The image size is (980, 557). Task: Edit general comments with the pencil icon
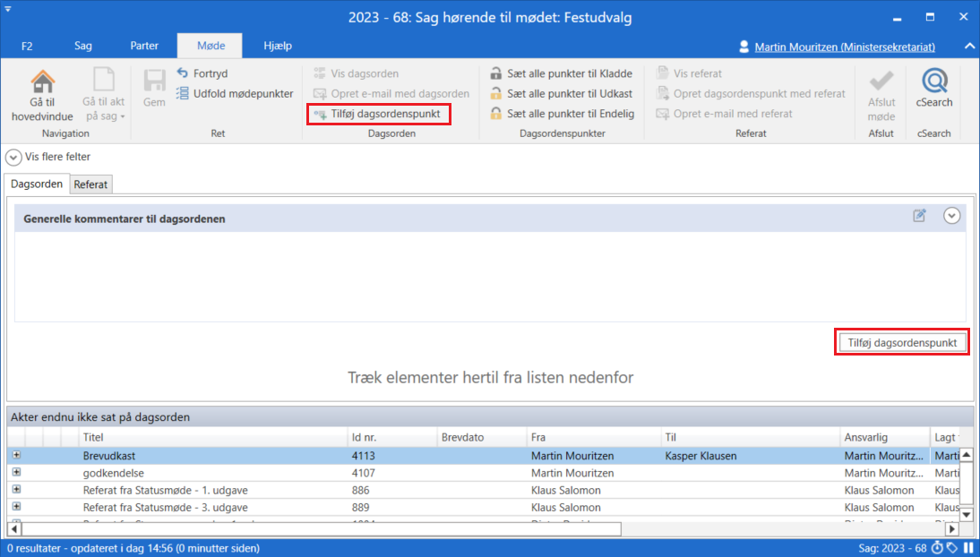pyautogui.click(x=919, y=216)
